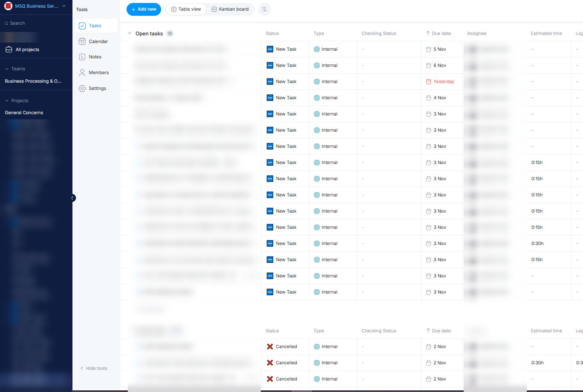Click the Tasks checkmark icon
583x392 pixels.
point(82,26)
